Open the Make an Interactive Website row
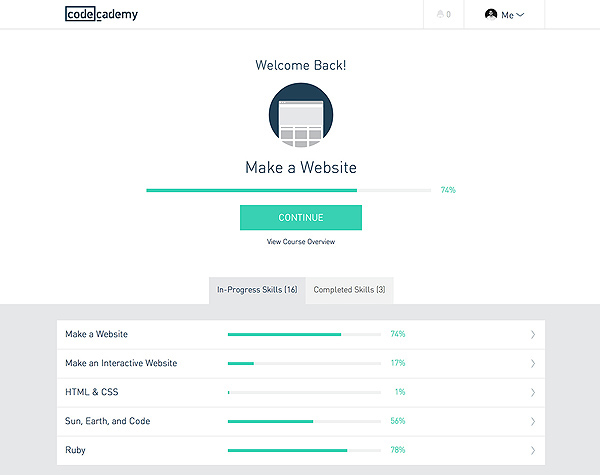Screen dimensions: 600x475 click(x=301, y=363)
